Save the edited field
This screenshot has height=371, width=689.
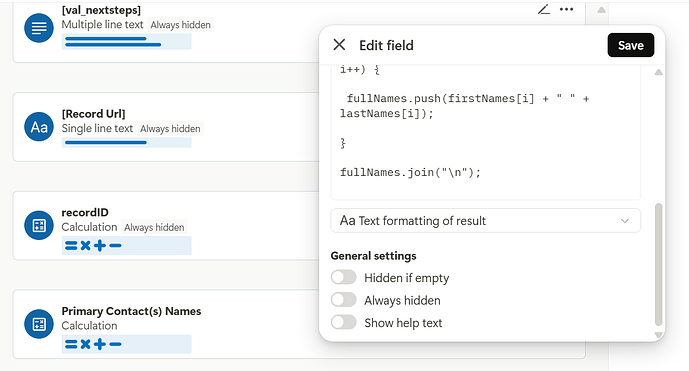click(x=631, y=45)
